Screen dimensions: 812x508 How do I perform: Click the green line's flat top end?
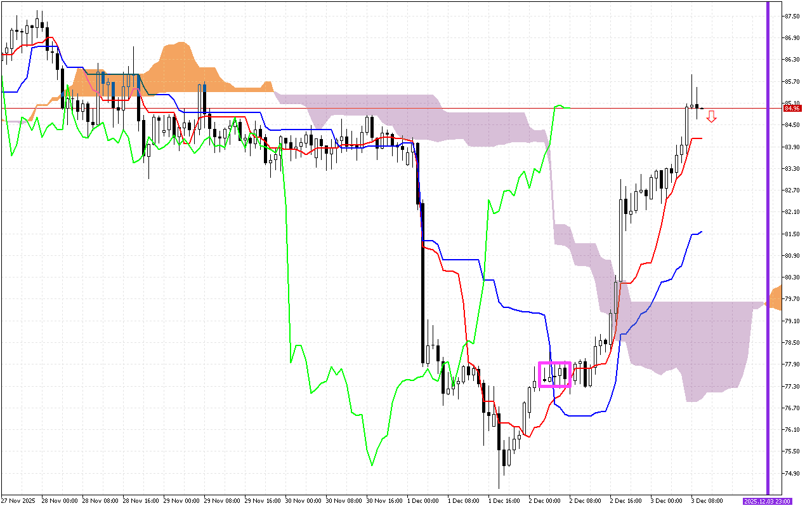(563, 107)
